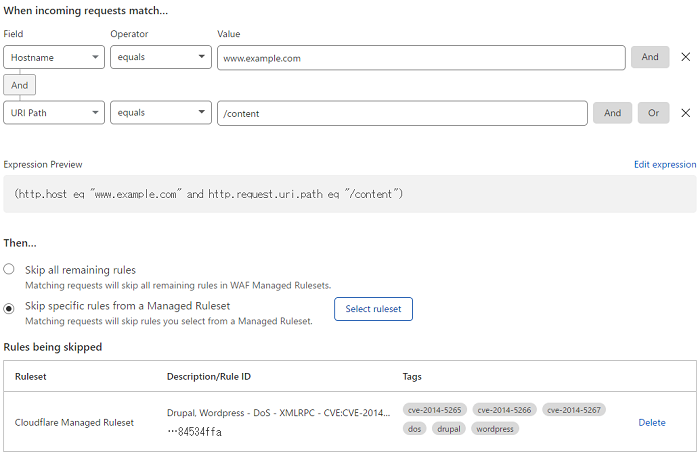Click the And connector between condition rows
Screen dimensions: 700x454
click(20, 85)
